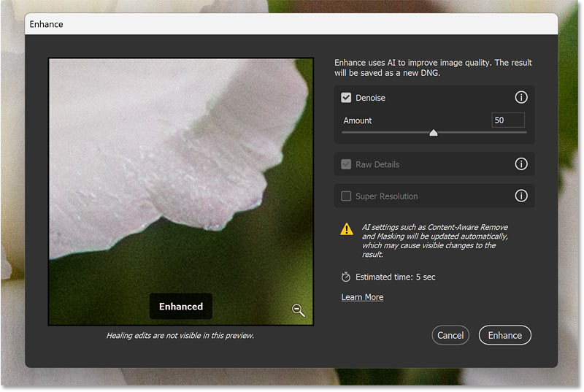
Task: Click the Super Resolution info icon
Action: 521,196
